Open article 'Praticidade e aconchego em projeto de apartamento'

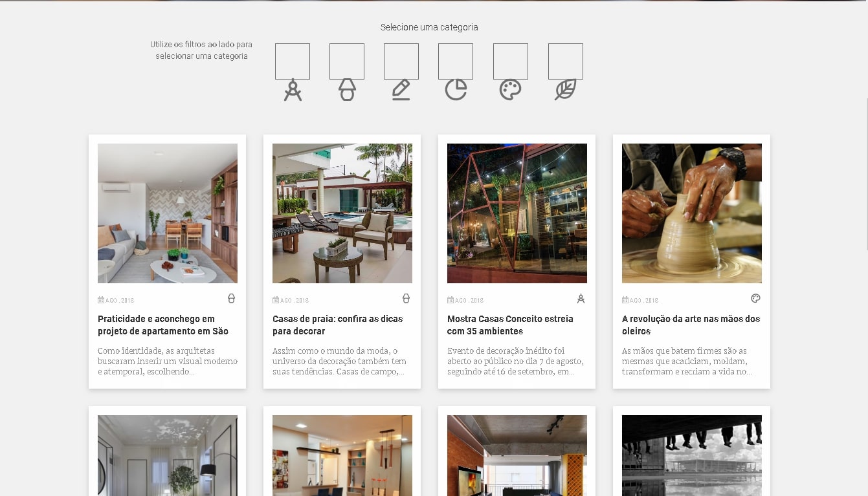162,325
